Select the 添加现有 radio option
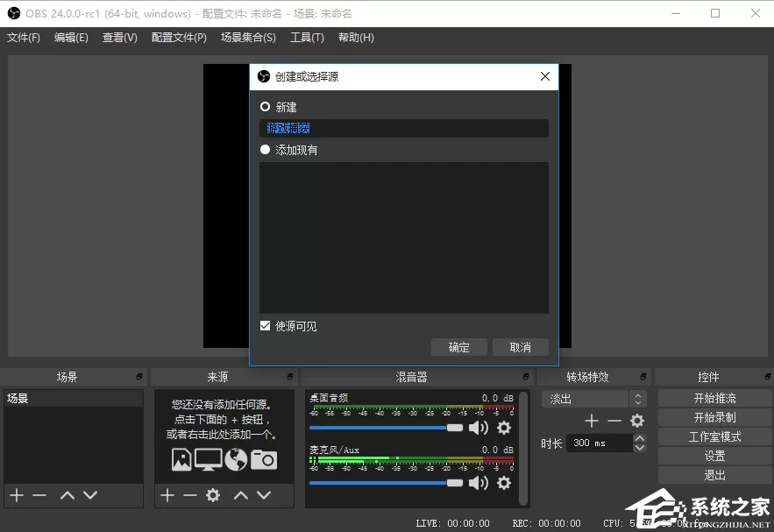This screenshot has width=774, height=532. click(265, 150)
